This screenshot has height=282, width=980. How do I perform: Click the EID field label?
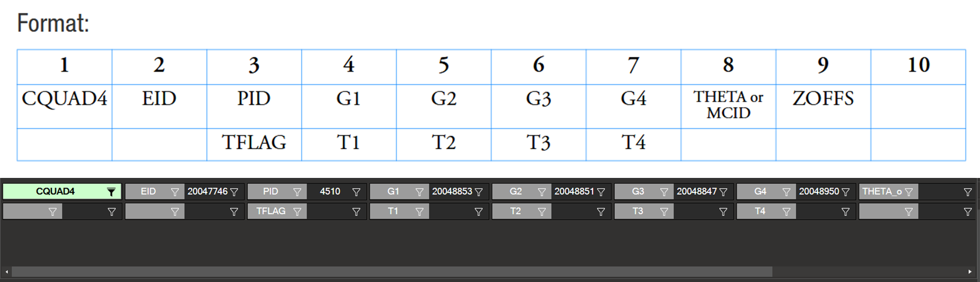pyautogui.click(x=148, y=192)
